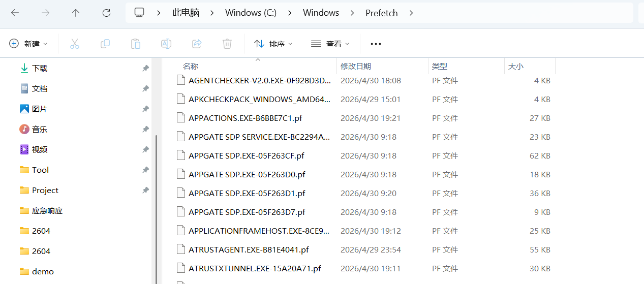Toggle the pin beside the Project folder
Screen dimensions: 644x284
tap(145, 190)
